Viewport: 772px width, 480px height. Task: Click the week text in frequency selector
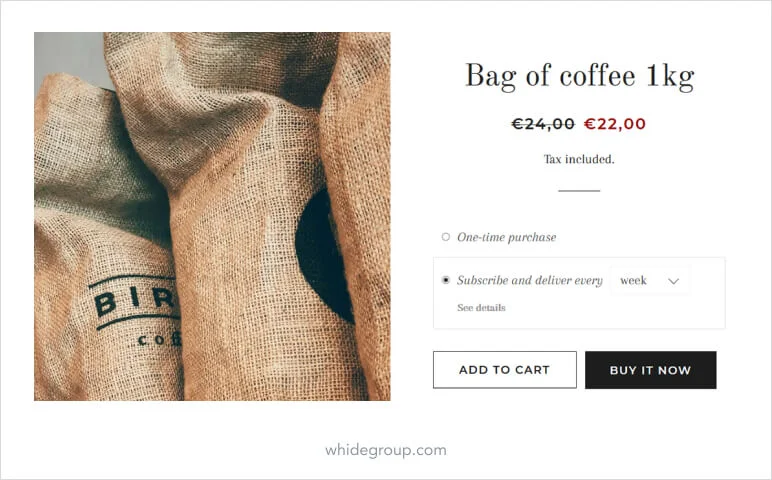(x=633, y=281)
